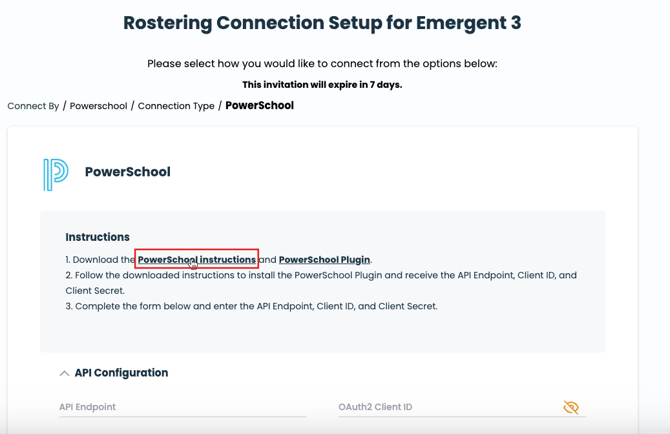Go back to Connect By breadcrumb
670x434 pixels.
(33, 106)
